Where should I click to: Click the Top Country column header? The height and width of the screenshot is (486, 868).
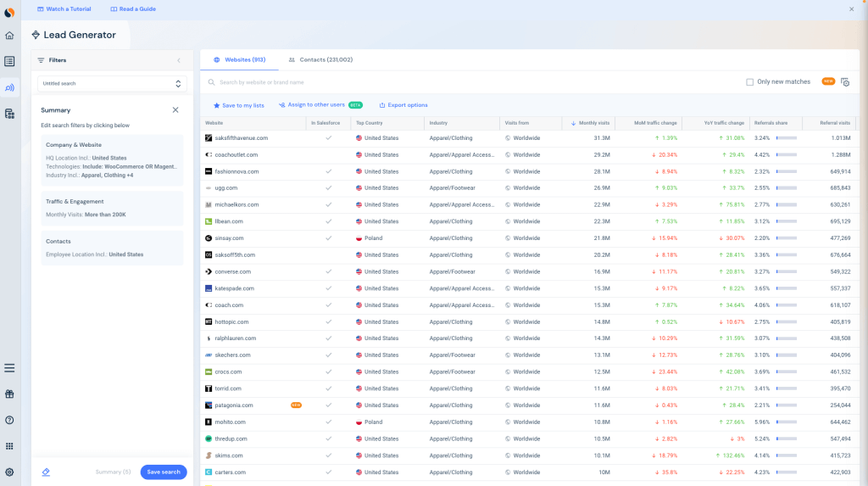click(x=370, y=123)
